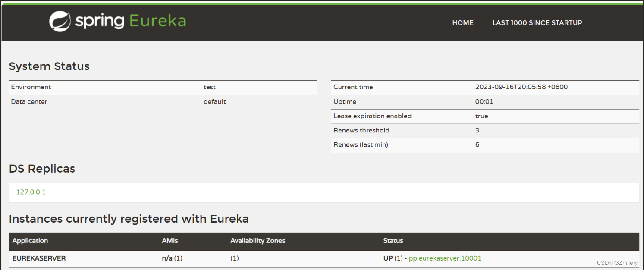Image resolution: width=644 pixels, height=270 pixels.
Task: Click the 127.0.0.1 replica link
Action: tap(31, 192)
